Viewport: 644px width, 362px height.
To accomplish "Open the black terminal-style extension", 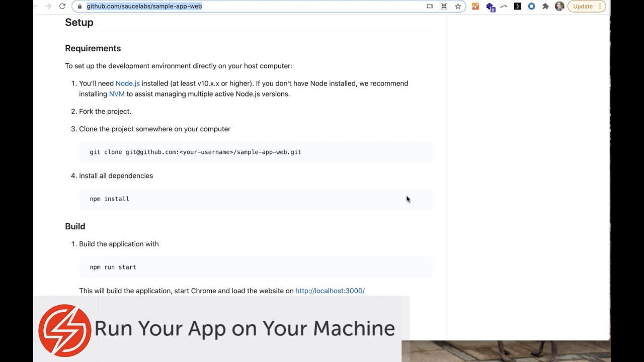I will pos(517,7).
